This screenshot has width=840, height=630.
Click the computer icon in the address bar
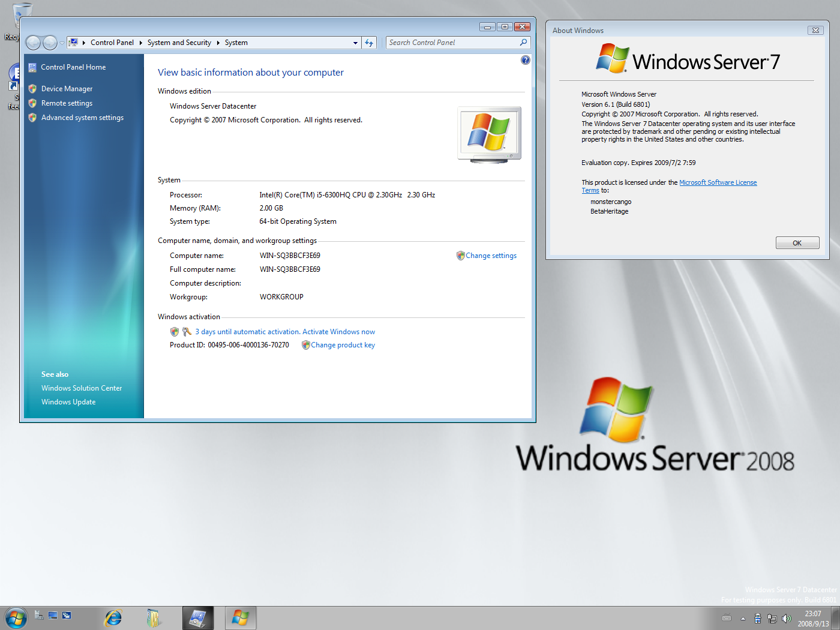tap(73, 43)
